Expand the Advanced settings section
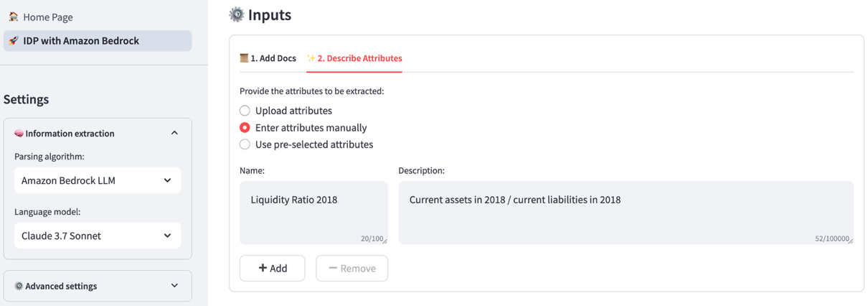The image size is (868, 306). 174,286
